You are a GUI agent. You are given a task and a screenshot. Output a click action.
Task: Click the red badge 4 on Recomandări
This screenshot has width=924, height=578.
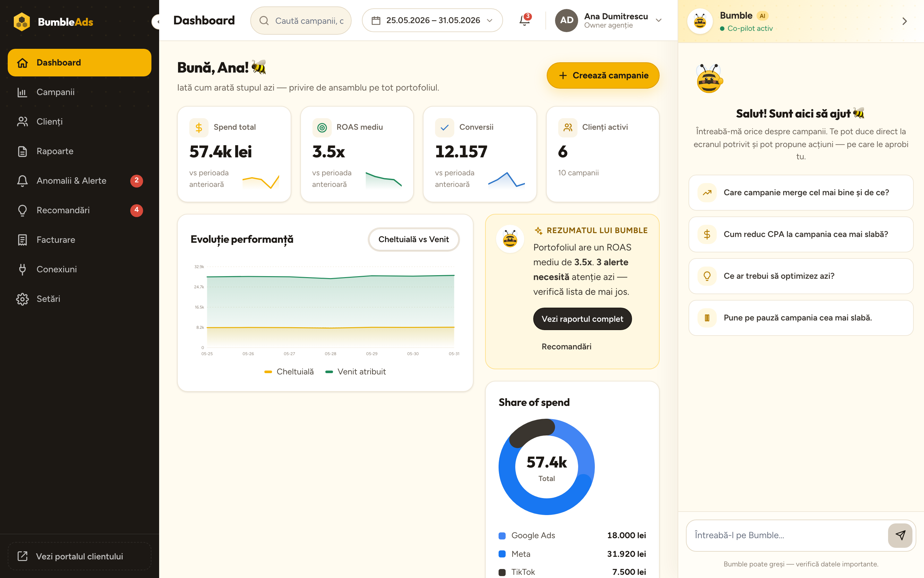(x=137, y=210)
